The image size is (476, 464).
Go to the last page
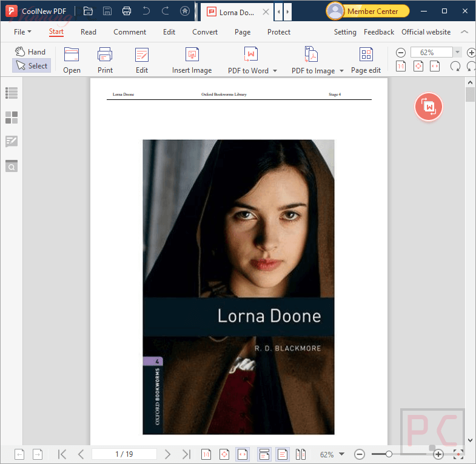tap(186, 454)
